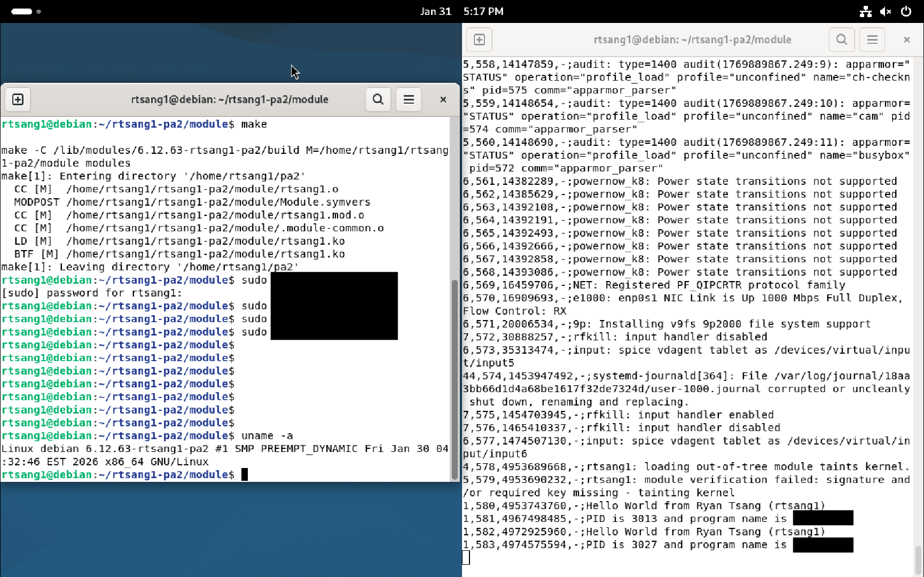The image size is (924, 577).
Task: Open the power system menu
Action: (906, 11)
